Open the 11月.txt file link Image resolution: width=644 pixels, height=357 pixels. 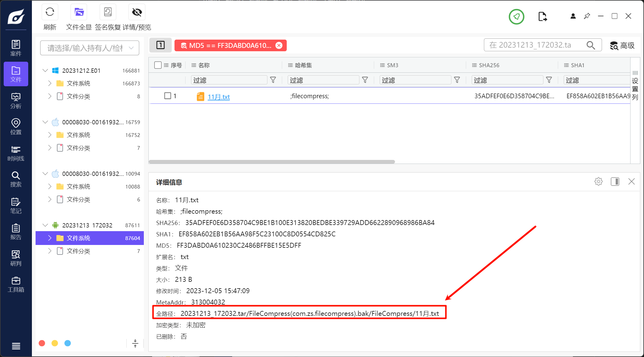218,97
